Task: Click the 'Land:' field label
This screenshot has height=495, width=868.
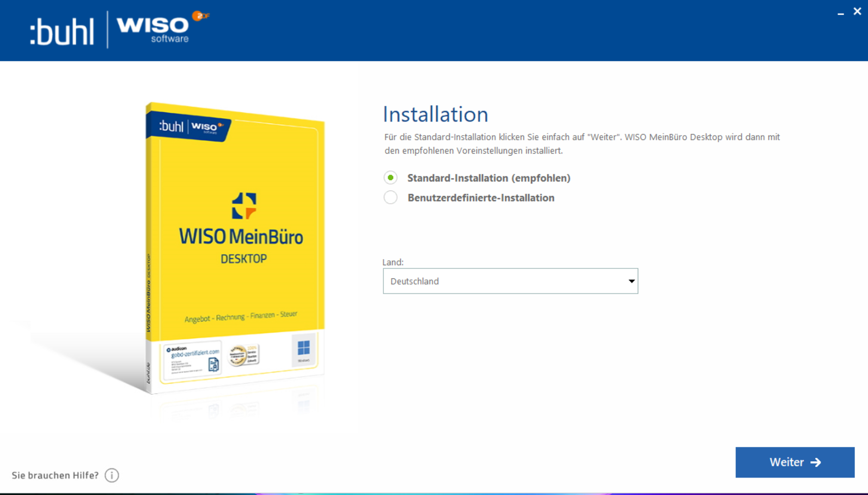Action: click(x=393, y=262)
